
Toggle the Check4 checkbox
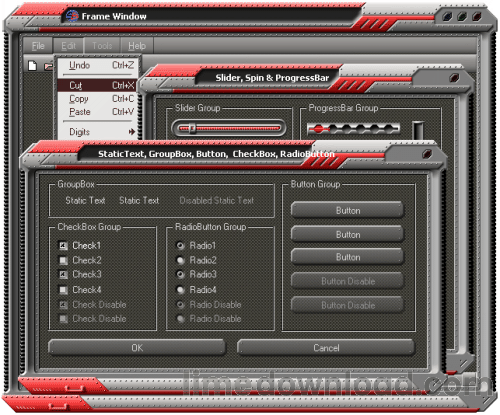63,290
